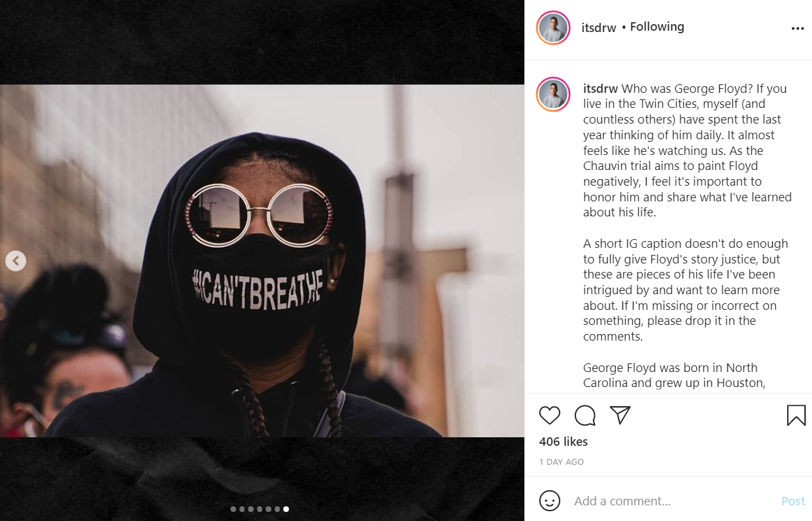This screenshot has height=521, width=812.
Task: Open comments via the speech bubble icon
Action: [x=585, y=416]
